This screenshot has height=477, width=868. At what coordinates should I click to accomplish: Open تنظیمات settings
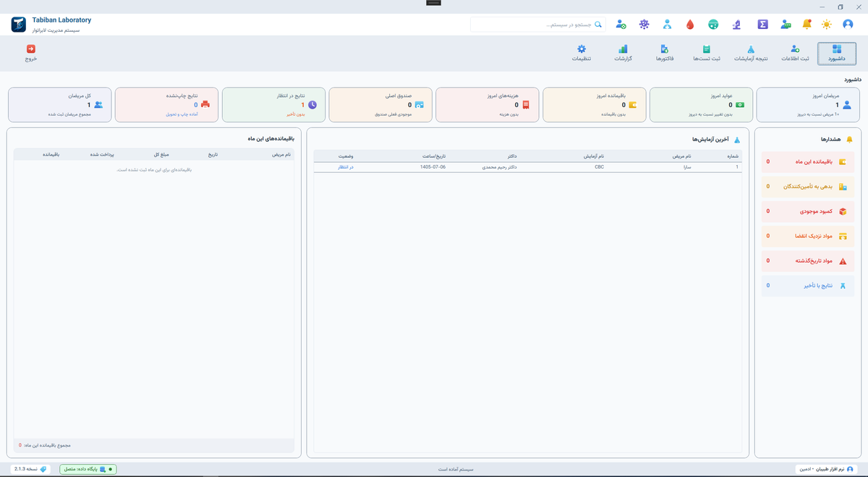click(582, 54)
